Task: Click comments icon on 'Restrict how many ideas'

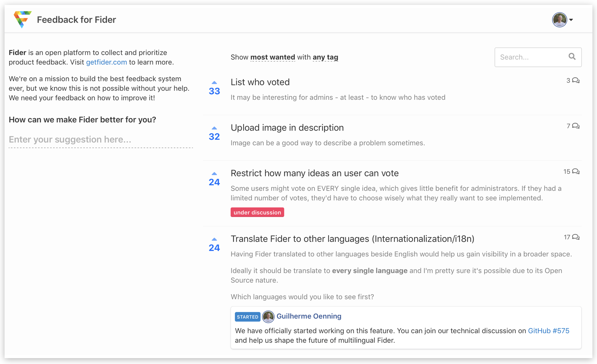Action: (576, 172)
